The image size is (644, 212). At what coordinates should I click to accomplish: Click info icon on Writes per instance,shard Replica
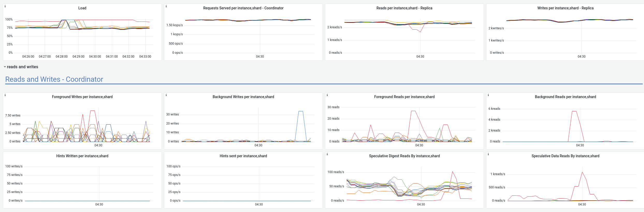tap(488, 6)
